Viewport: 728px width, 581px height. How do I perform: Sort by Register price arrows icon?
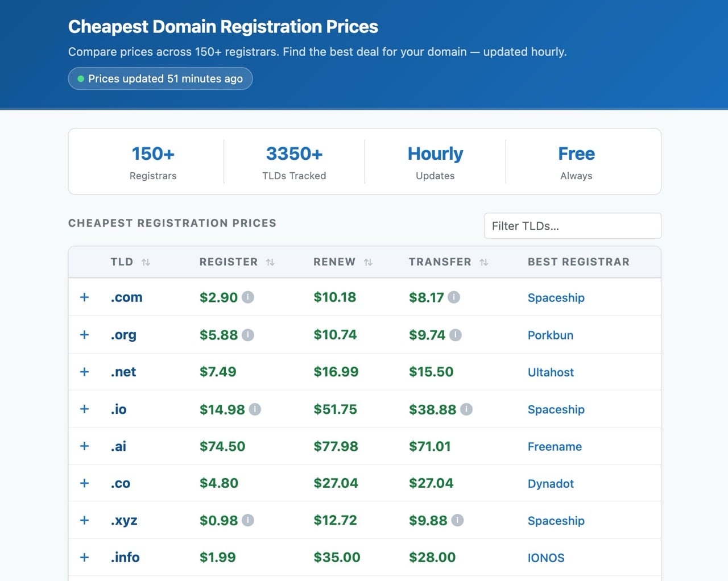point(270,262)
